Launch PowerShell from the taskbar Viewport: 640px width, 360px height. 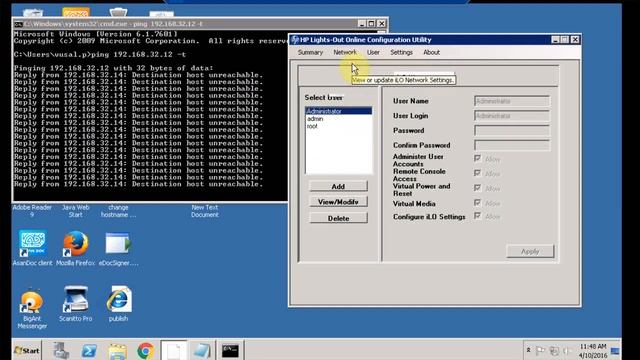(x=89, y=351)
